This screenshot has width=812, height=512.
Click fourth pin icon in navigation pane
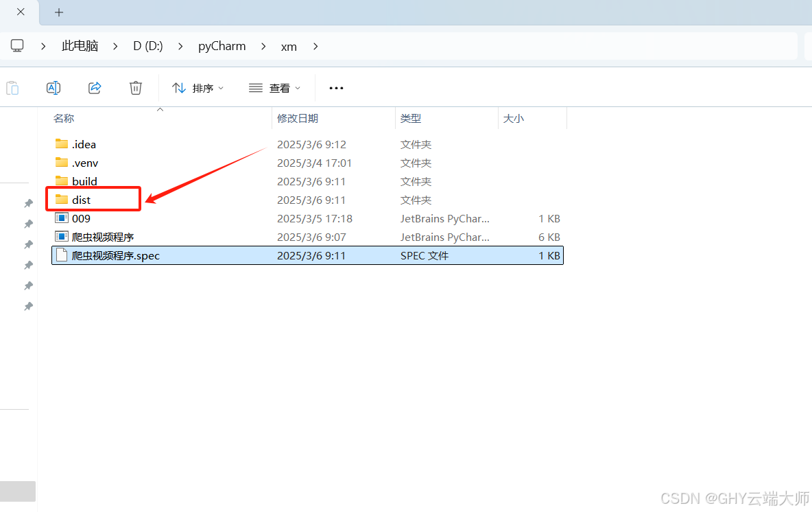[x=29, y=265]
